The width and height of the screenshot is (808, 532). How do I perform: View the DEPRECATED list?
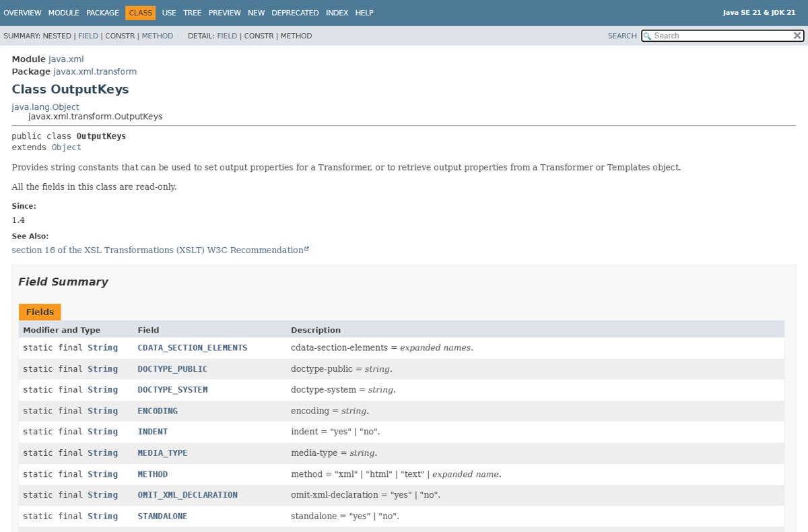coord(295,13)
